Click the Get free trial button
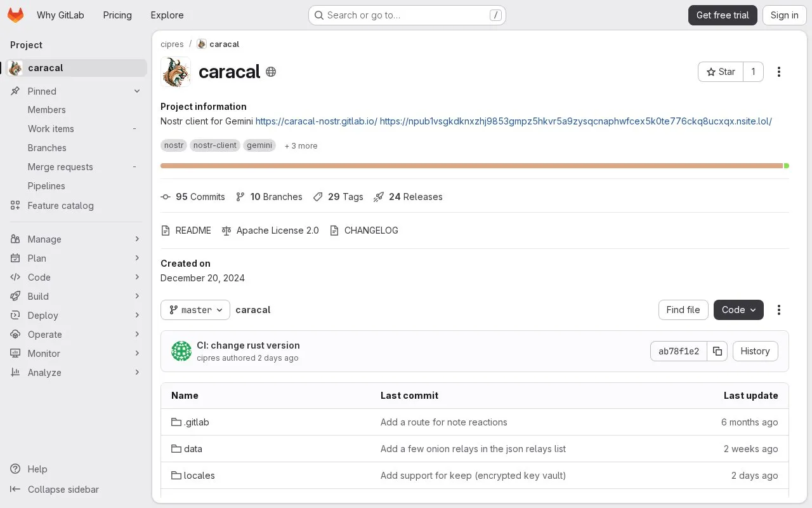This screenshot has width=812, height=508. 723,15
